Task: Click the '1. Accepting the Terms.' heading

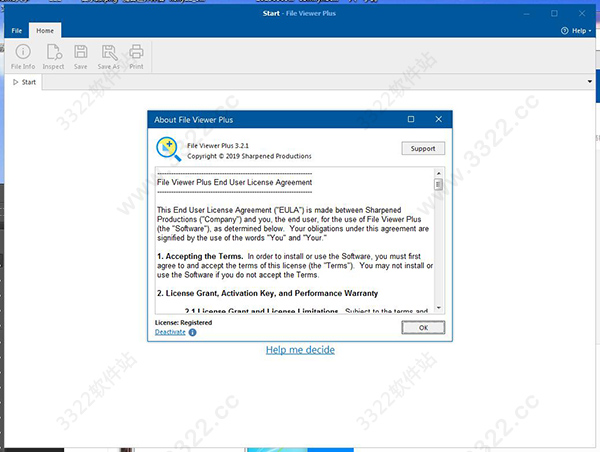Action: [x=200, y=256]
